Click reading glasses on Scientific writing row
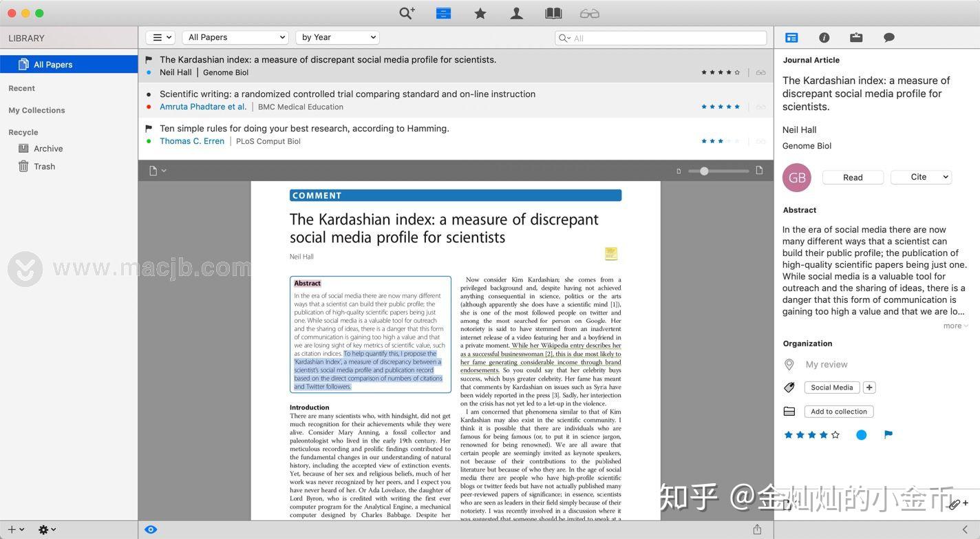This screenshot has width=980, height=539. 760,107
